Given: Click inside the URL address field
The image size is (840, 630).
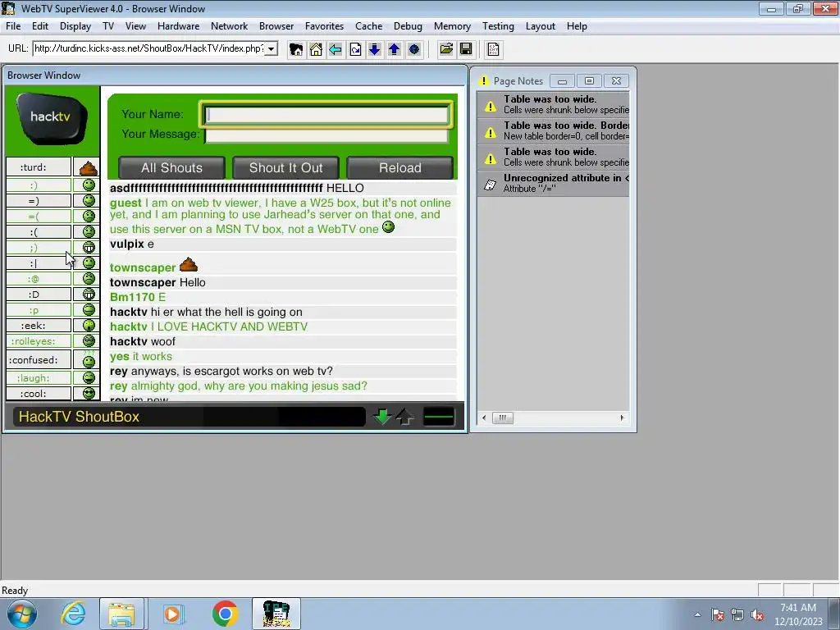Looking at the screenshot, I should [x=148, y=48].
